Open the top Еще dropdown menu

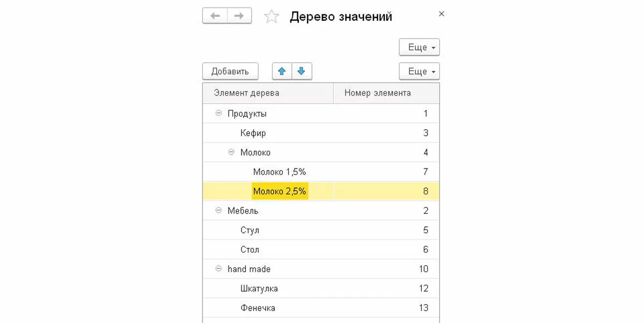(x=419, y=47)
